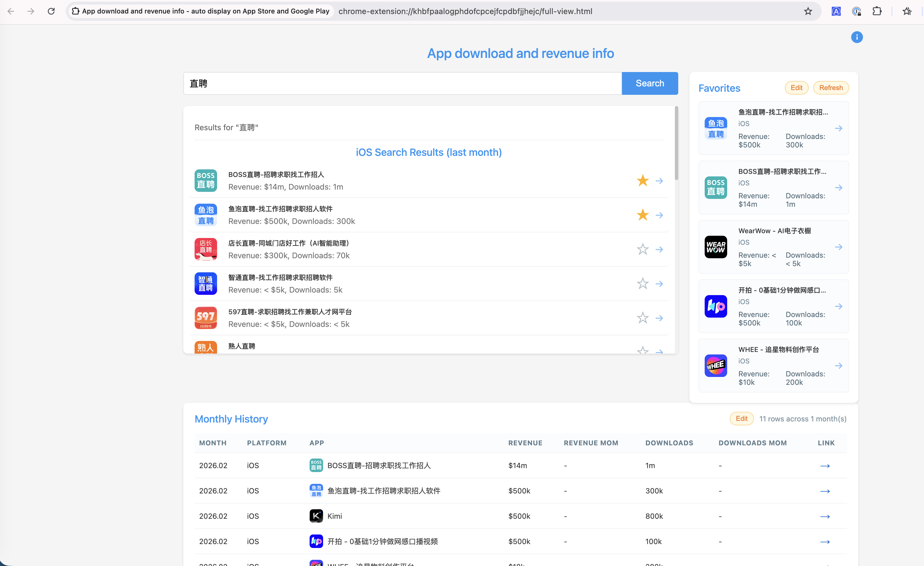Click the search input field containing 直聘

coord(402,83)
